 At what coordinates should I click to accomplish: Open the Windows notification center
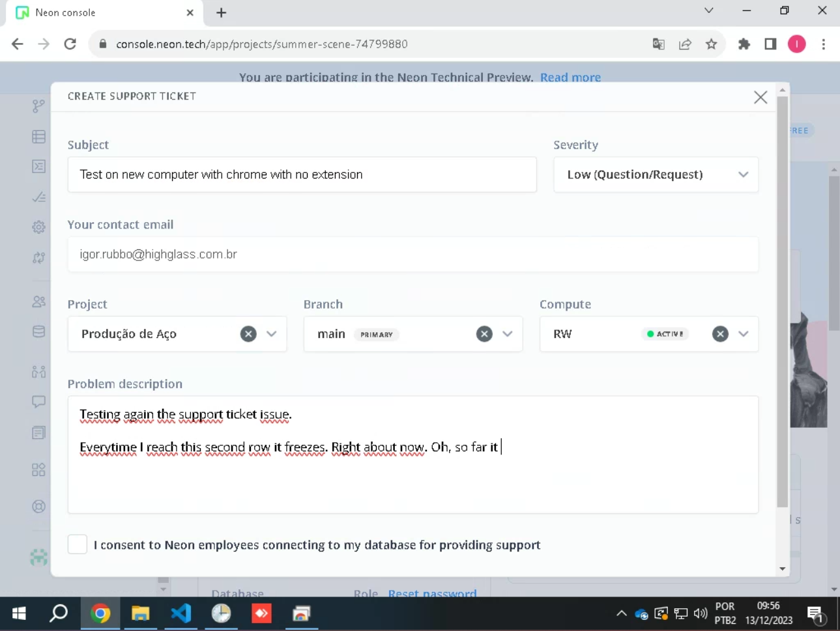[x=816, y=614]
